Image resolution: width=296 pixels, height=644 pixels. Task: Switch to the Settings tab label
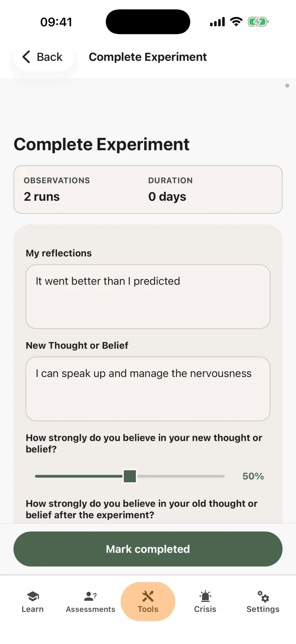[263, 609]
